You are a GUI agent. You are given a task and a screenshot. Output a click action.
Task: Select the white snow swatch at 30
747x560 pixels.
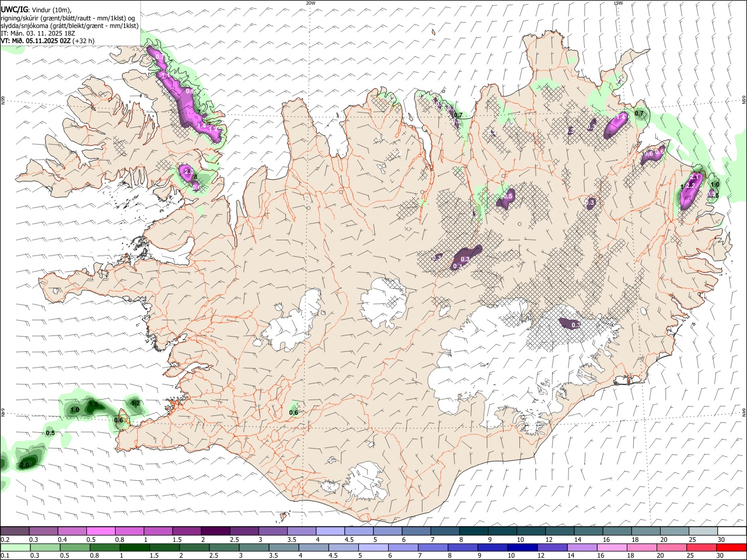732,531
